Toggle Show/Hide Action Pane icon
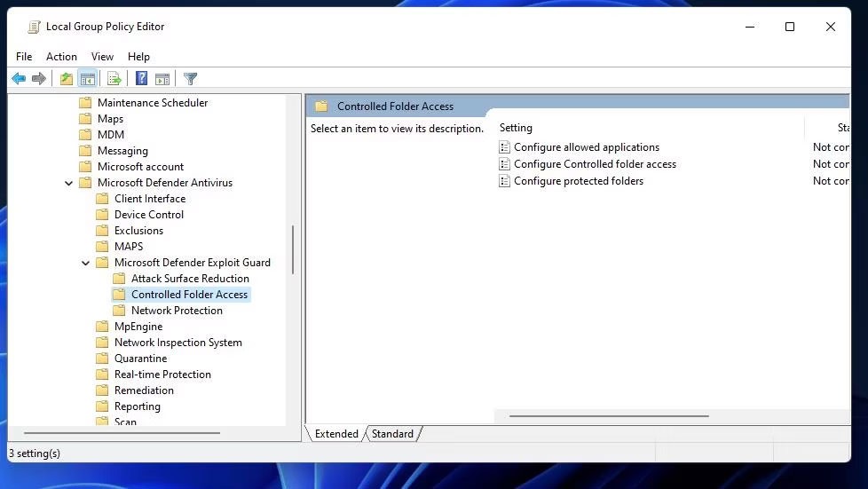Screen dimensions: 868x489 pos(162,79)
